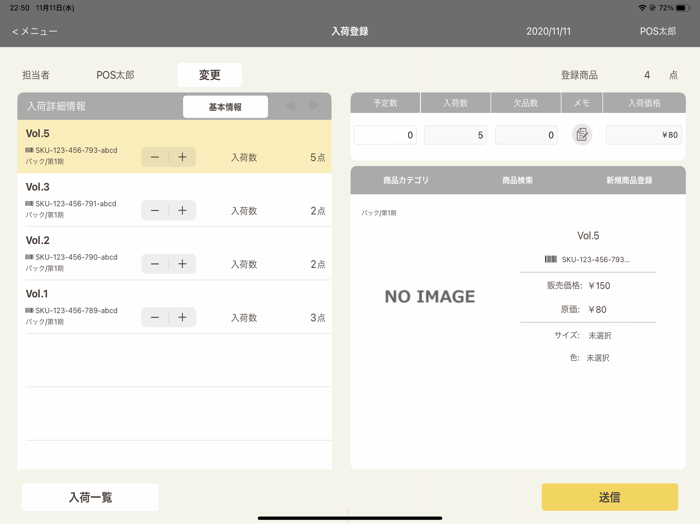This screenshot has height=525, width=700.
Task: Click the 入荷価格 field showing ¥80
Action: coord(643,135)
